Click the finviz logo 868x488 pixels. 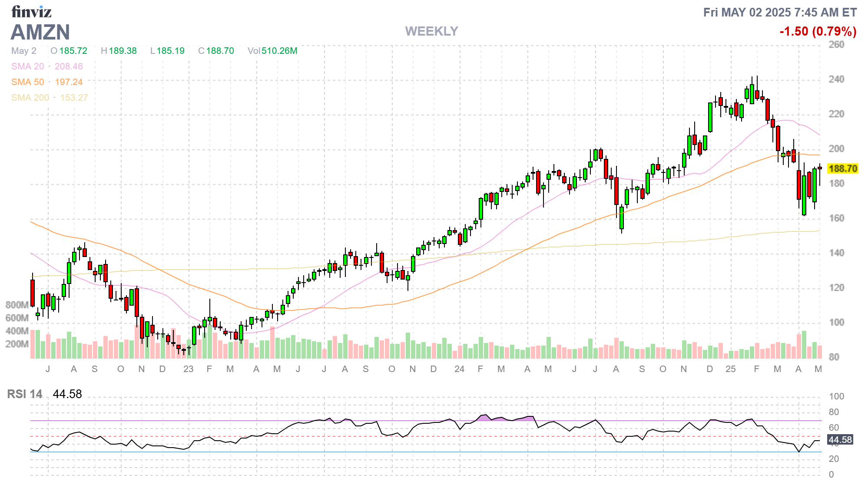click(31, 12)
